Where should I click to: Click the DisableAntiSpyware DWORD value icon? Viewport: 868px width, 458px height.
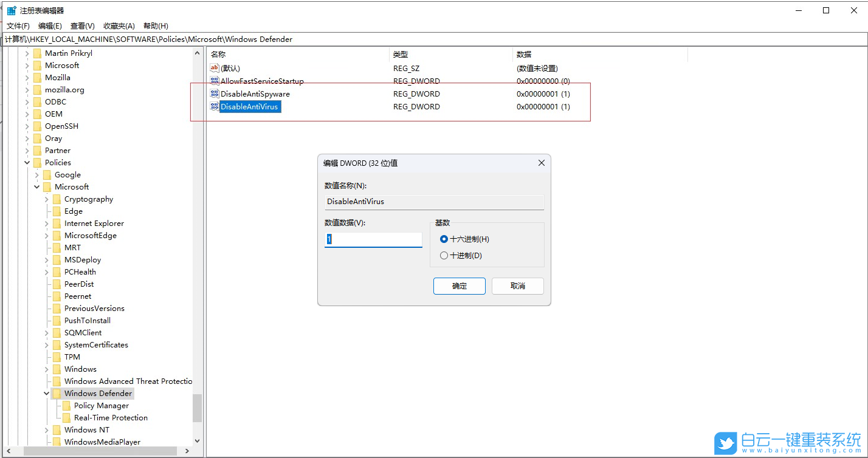[x=214, y=94]
